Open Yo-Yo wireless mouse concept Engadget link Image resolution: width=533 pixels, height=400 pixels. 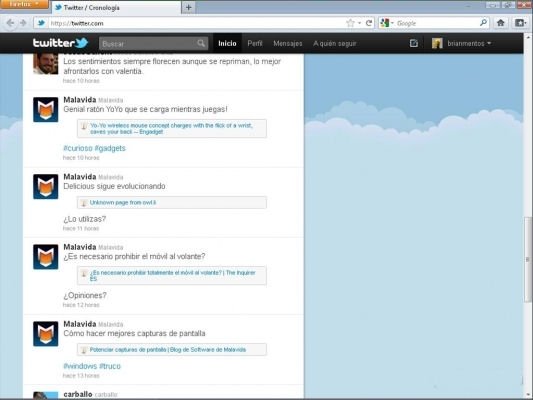click(x=171, y=128)
